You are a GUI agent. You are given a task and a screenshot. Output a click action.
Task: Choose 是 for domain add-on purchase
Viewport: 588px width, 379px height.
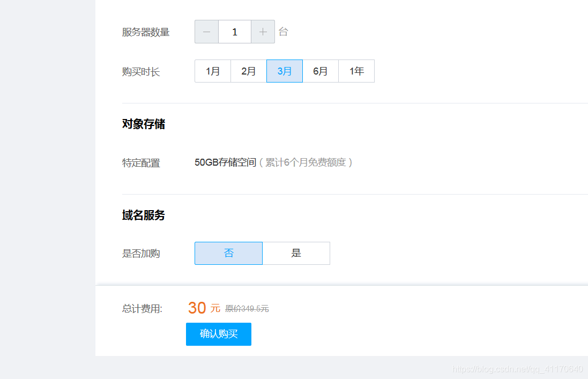pos(296,254)
